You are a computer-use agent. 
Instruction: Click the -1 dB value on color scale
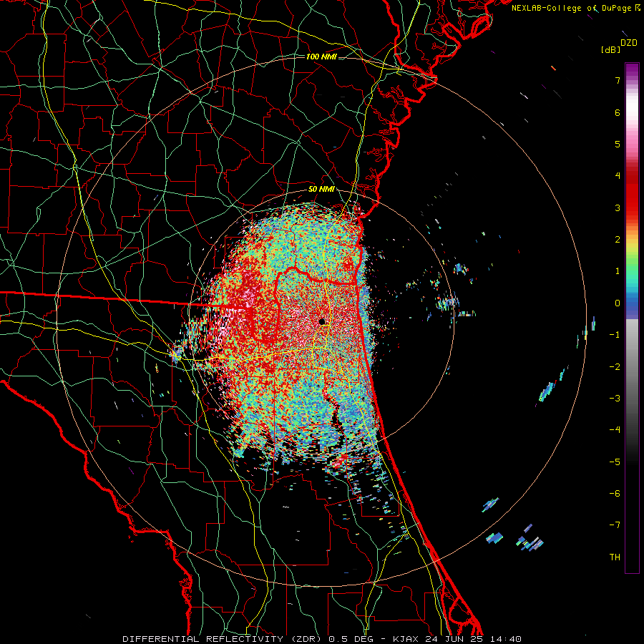[615, 335]
